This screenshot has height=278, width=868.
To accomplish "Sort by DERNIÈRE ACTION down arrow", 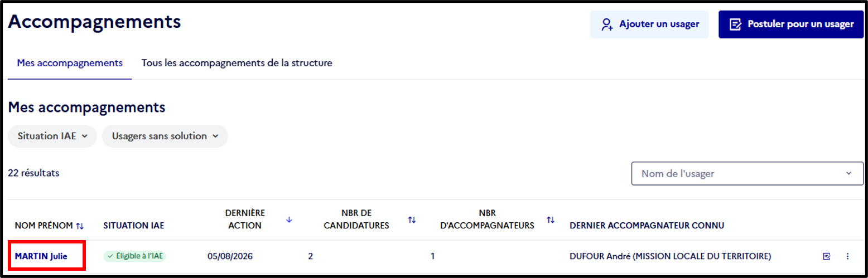I will [x=289, y=220].
